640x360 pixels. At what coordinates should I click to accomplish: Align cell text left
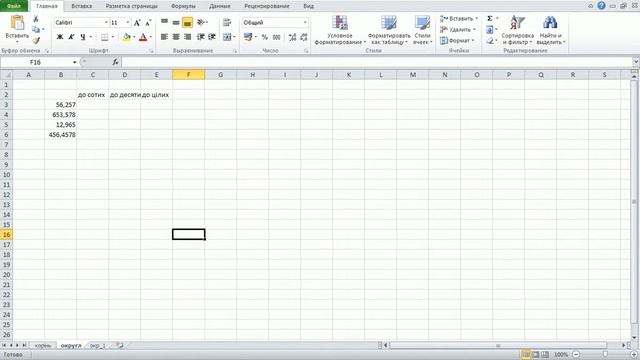164,37
